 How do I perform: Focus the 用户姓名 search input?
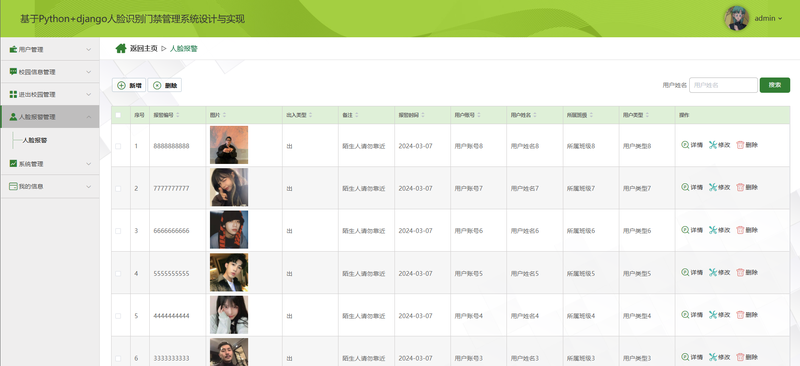(723, 85)
